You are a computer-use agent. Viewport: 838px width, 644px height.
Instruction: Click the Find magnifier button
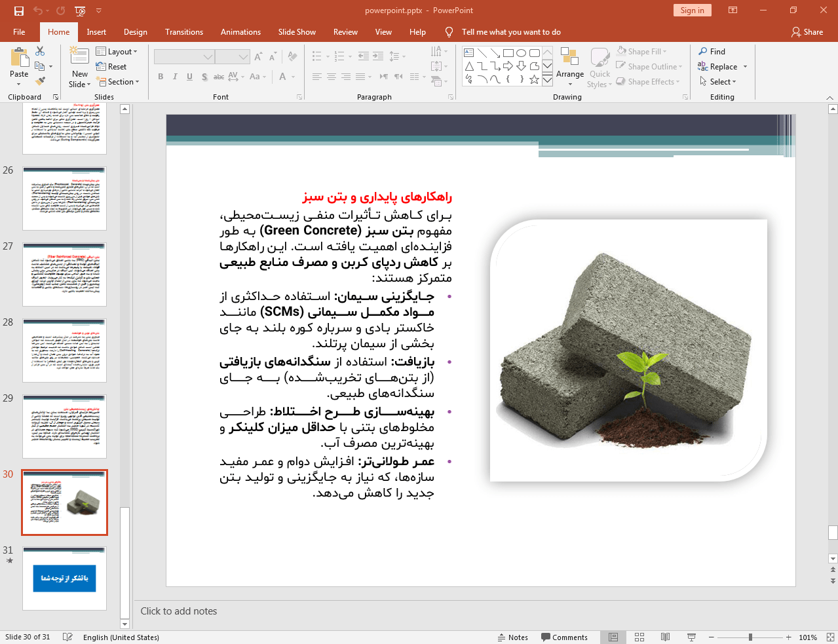(x=712, y=51)
